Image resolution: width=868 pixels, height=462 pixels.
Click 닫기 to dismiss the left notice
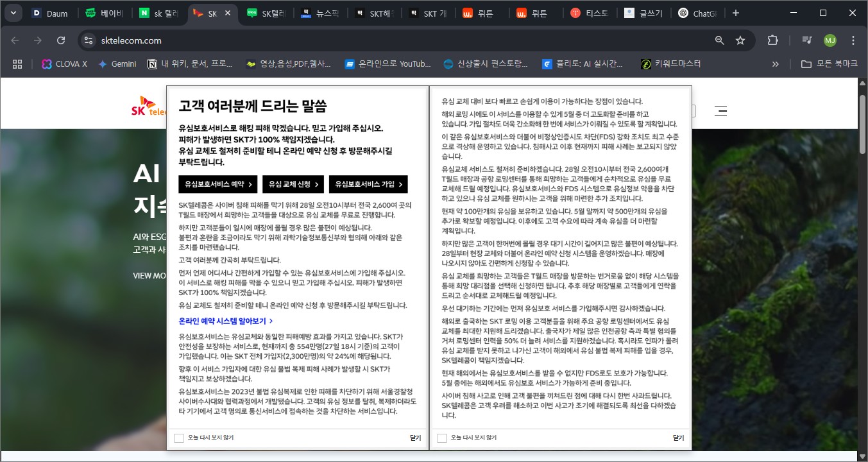coord(415,438)
